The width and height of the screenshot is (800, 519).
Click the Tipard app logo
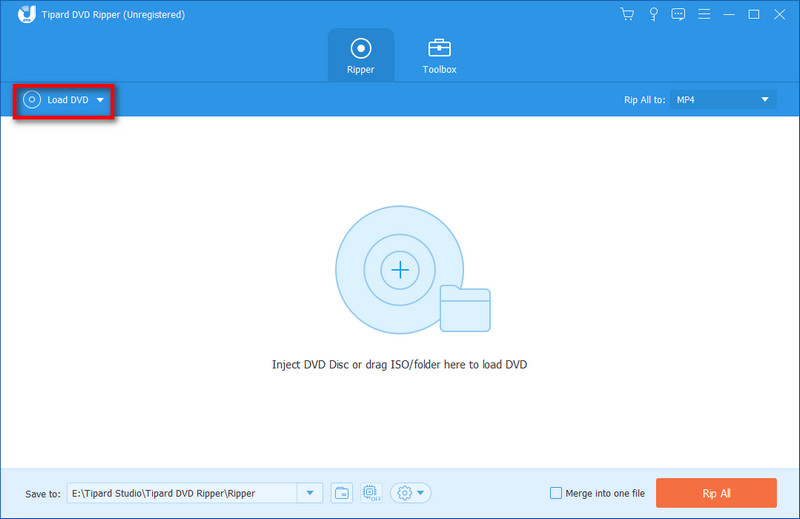(28, 15)
